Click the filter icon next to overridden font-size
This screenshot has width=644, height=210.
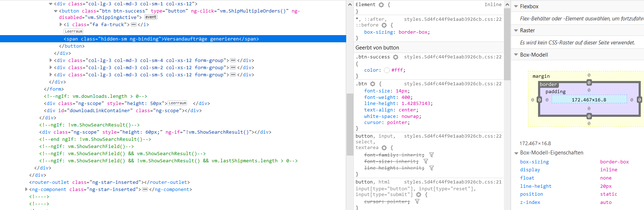click(426, 161)
